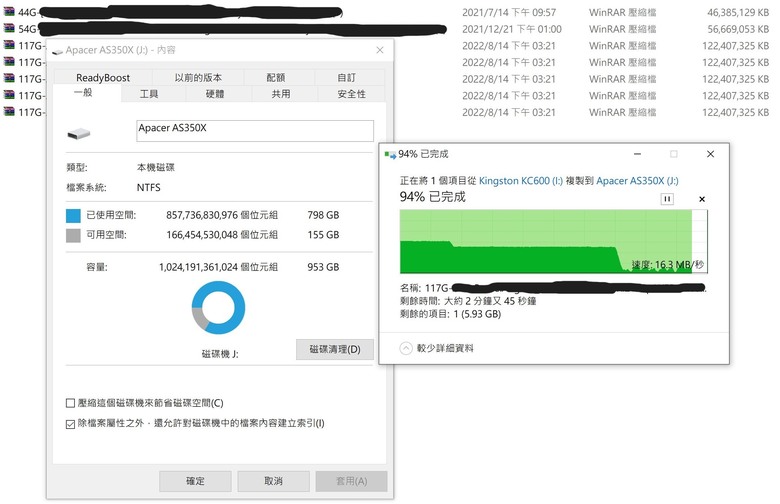780x504 pixels.
Task: Pause the file copy operation
Action: pyautogui.click(x=667, y=199)
